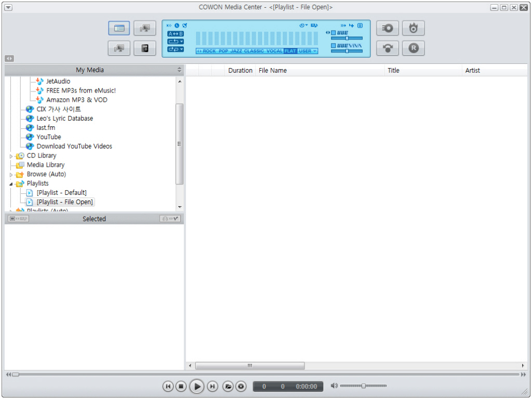Open the last.fm link
This screenshot has width=532, height=399.
(46, 128)
